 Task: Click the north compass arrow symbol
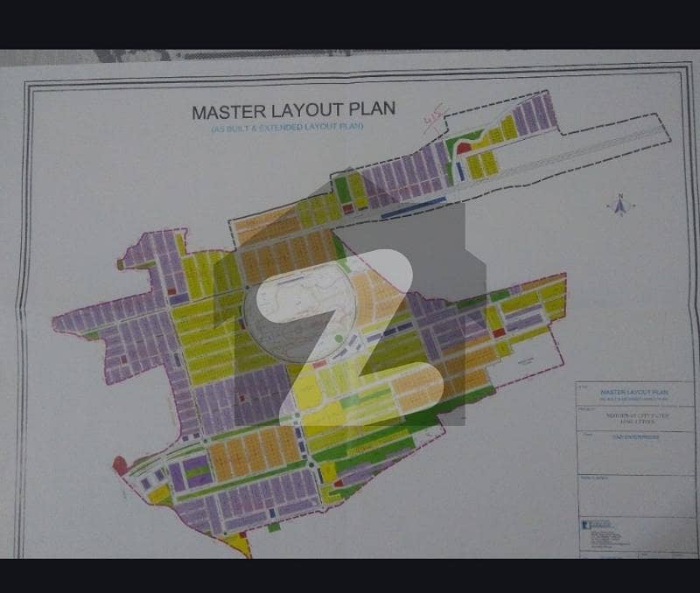pyautogui.click(x=620, y=206)
